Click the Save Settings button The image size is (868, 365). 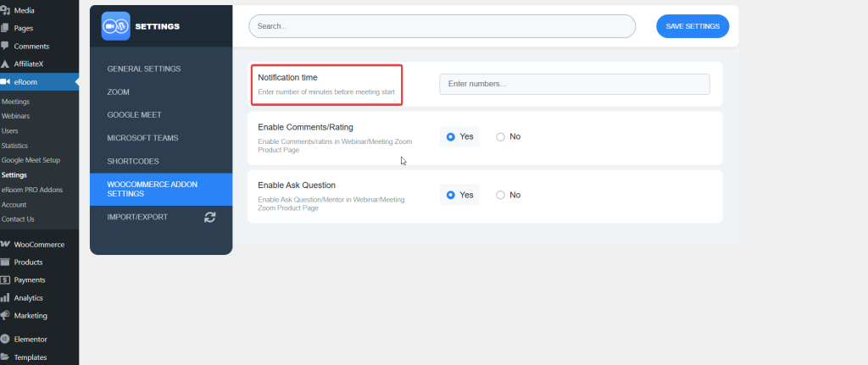coord(693,26)
